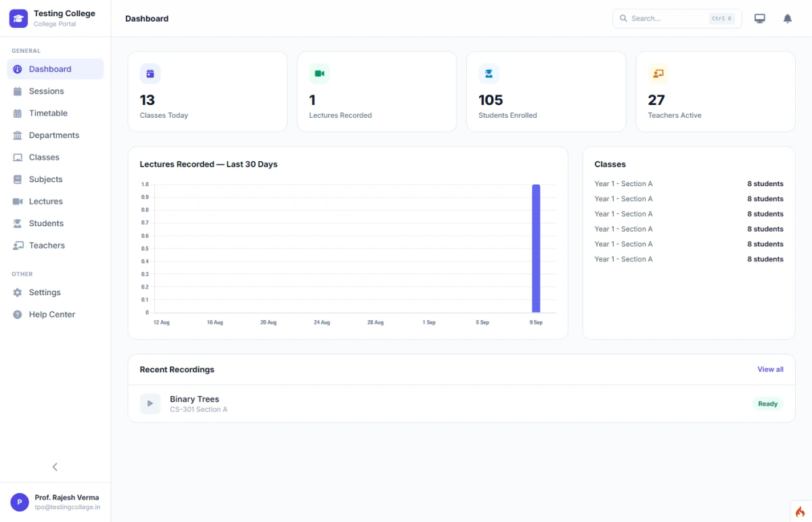Click the P avatar of Prof. Rajesh Verma
812x522 pixels.
pyautogui.click(x=20, y=502)
